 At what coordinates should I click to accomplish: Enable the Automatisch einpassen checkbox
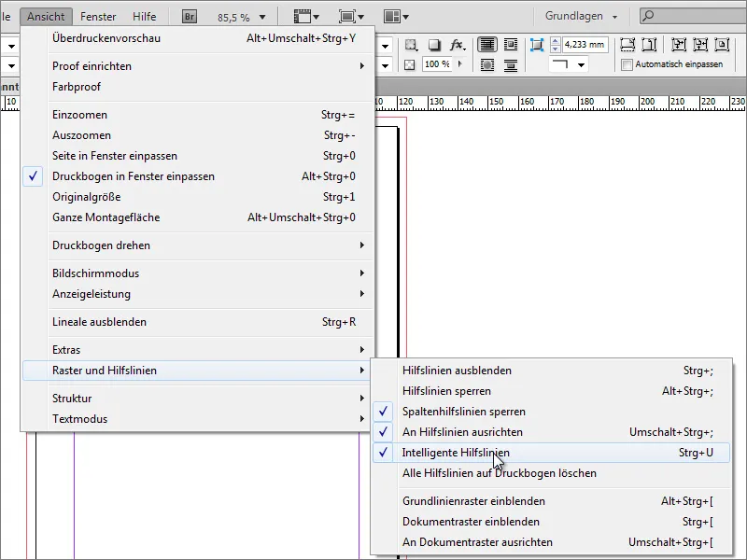[627, 64]
